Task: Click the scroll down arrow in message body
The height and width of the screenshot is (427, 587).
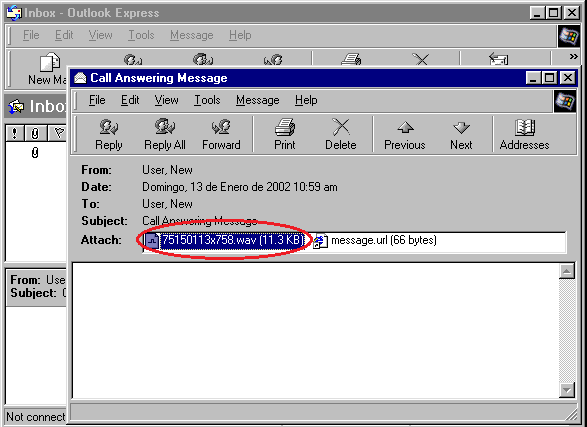Action: [567, 390]
